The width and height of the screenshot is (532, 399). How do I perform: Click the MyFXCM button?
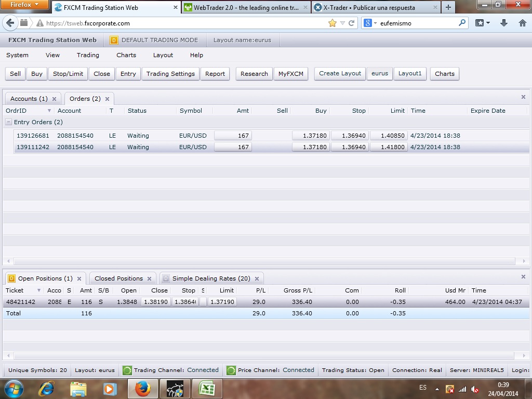(291, 74)
